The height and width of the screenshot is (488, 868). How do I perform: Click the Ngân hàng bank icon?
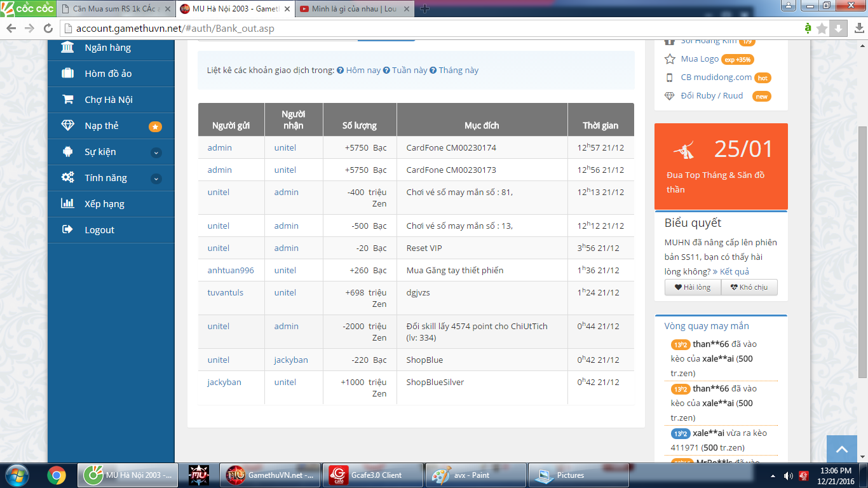67,48
